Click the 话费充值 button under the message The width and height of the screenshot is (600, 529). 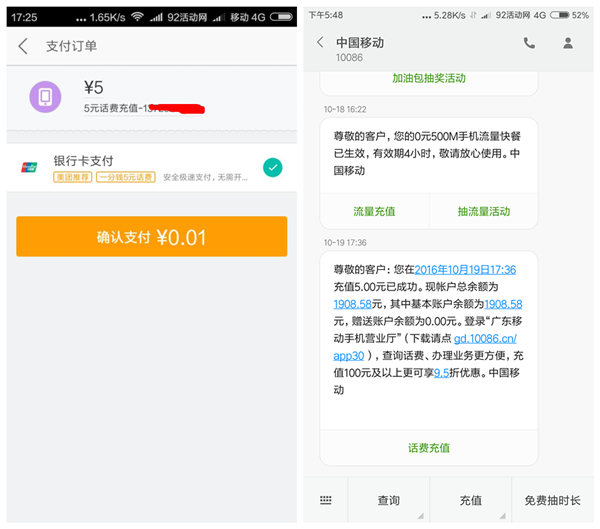(429, 448)
